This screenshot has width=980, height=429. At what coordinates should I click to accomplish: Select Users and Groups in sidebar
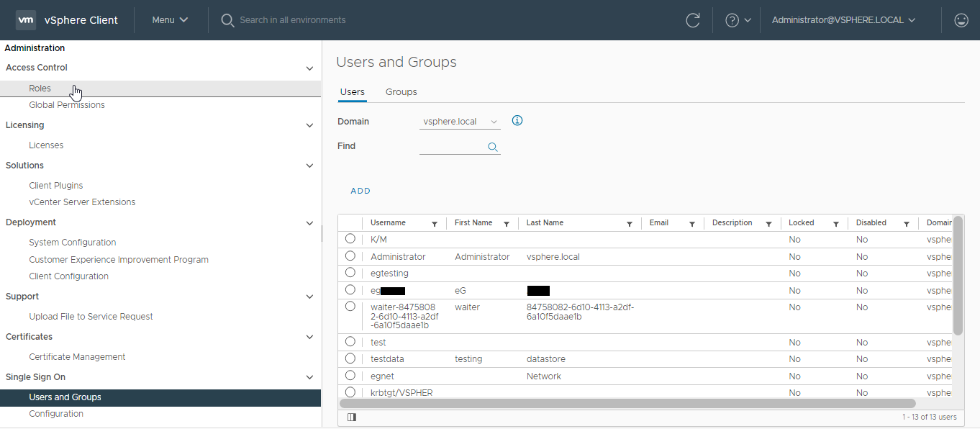pyautogui.click(x=160, y=397)
